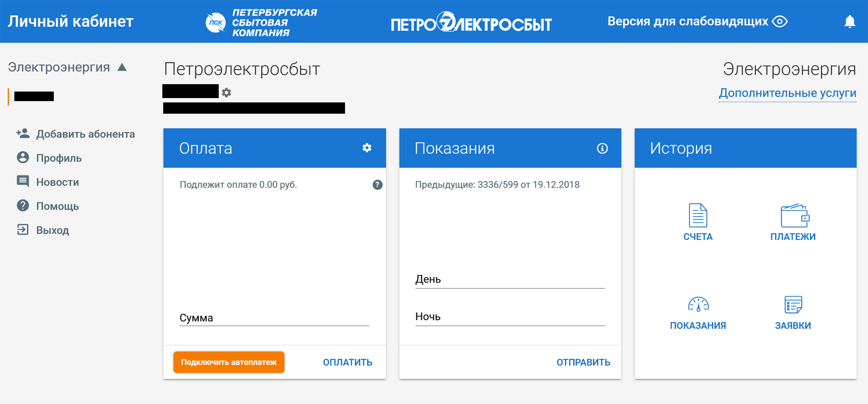This screenshot has height=404, width=868.
Task: Collapse the Электроэнергия sidebar section
Action: pos(122,67)
